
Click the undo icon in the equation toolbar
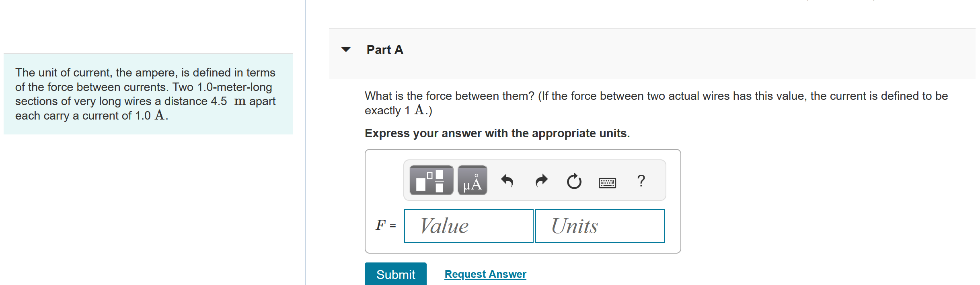(507, 180)
